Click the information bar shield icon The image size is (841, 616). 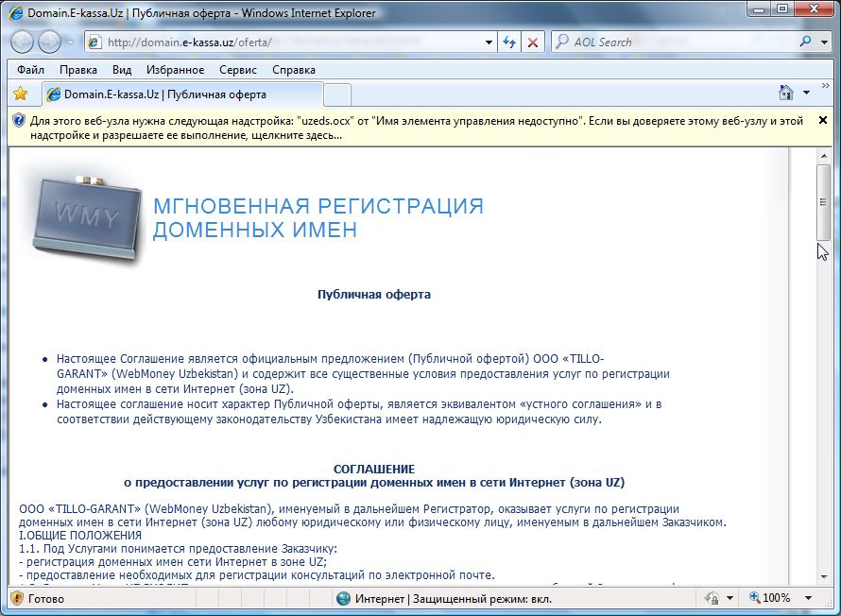point(18,121)
